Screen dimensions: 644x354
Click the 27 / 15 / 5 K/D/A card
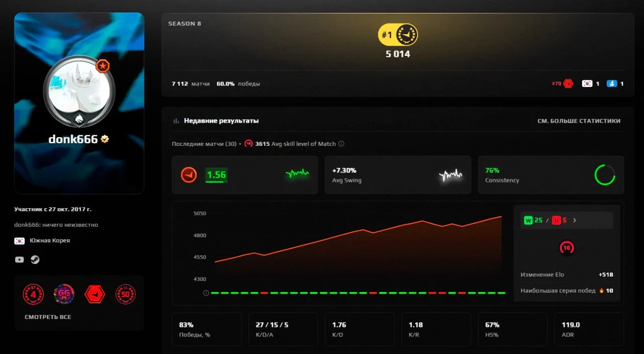point(283,329)
